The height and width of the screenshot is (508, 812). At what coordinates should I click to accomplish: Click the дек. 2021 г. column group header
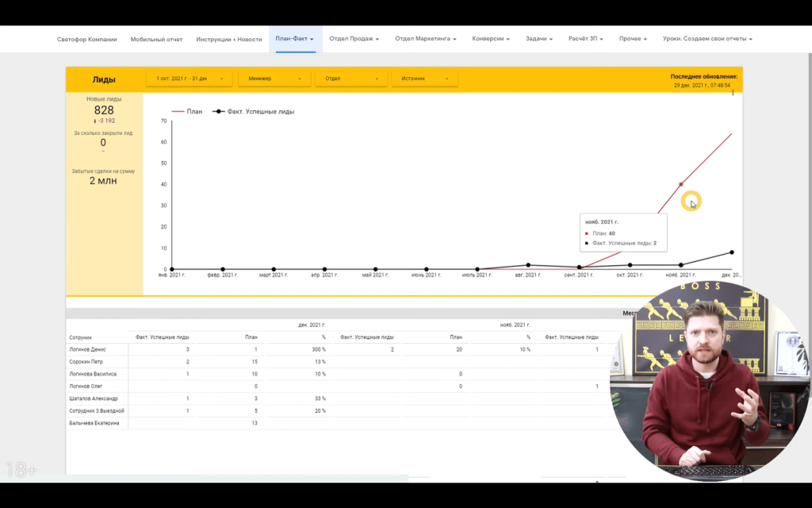pyautogui.click(x=312, y=325)
